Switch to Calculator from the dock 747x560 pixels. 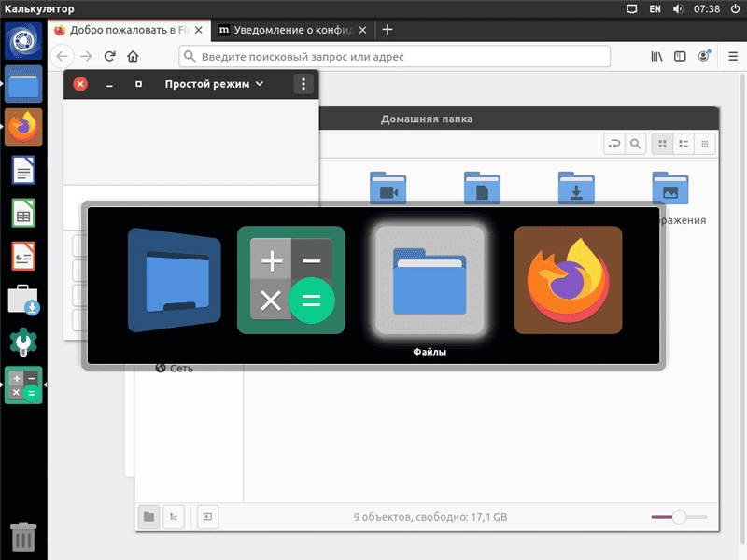23,385
